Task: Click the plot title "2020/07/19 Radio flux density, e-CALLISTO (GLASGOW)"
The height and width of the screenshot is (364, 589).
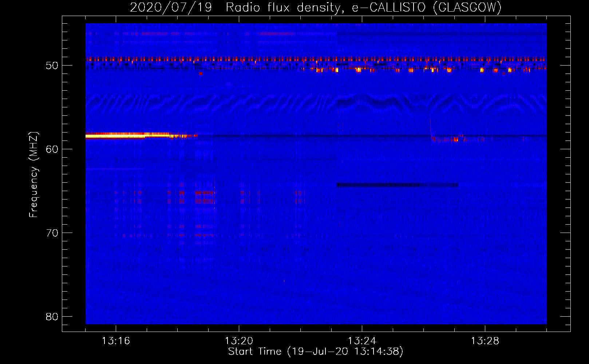Action: tap(316, 7)
